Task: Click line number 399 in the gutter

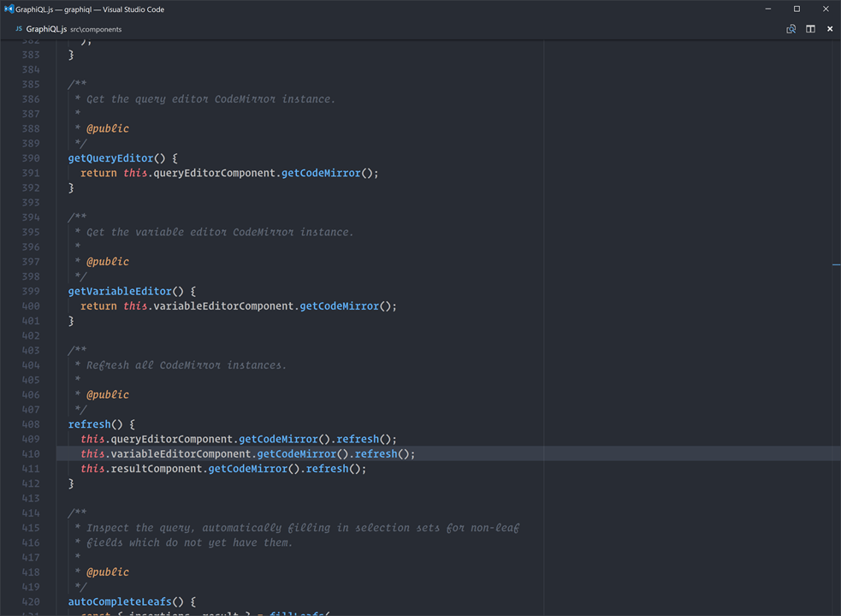Action: pos(31,292)
